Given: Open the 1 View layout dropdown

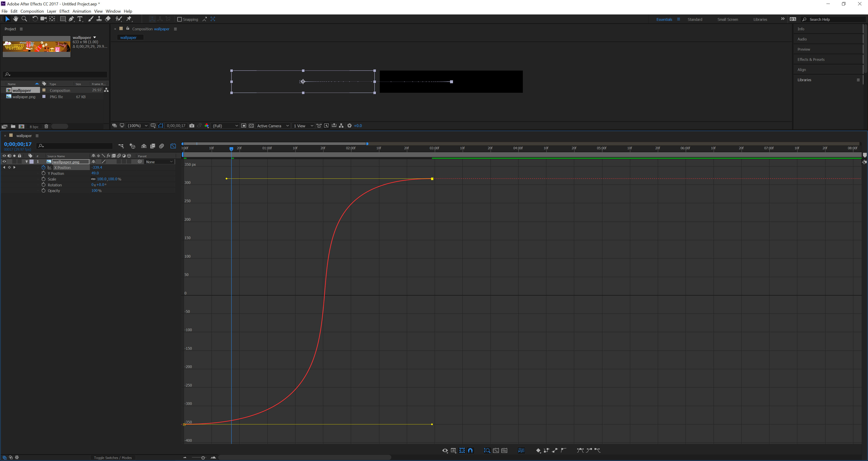Looking at the screenshot, I should click(303, 126).
